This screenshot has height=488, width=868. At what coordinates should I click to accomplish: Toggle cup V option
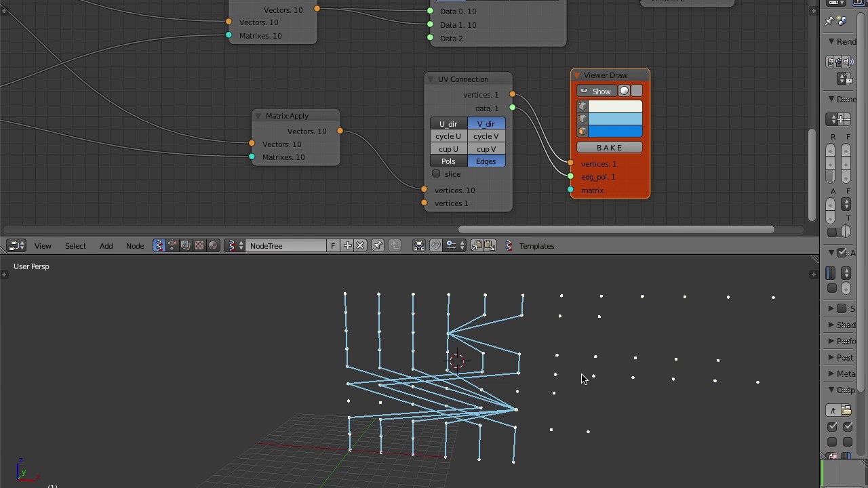[486, 149]
